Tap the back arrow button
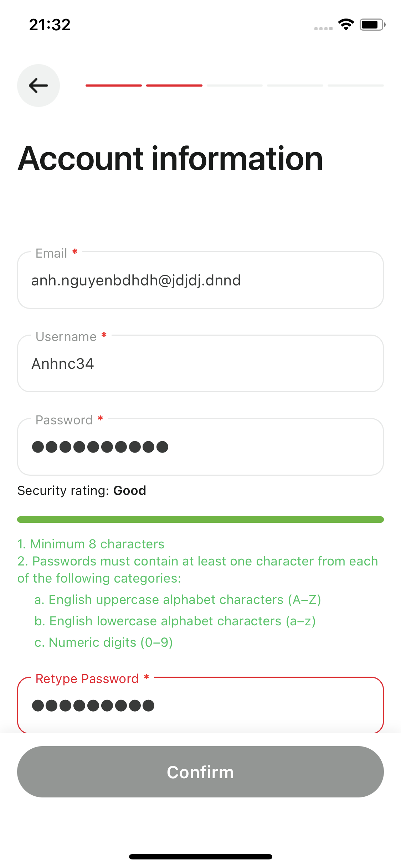This screenshot has height=868, width=401. pos(38,86)
